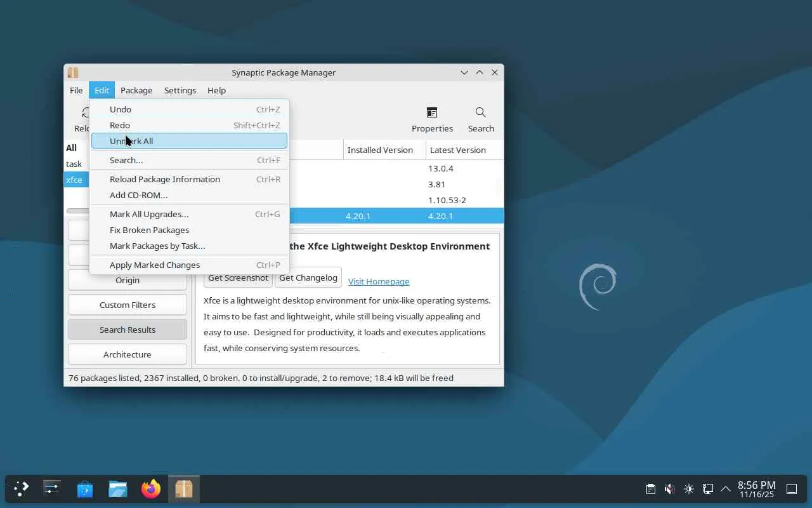Open the volume control tray icon
Screen dimensions: 812x508
(670, 489)
